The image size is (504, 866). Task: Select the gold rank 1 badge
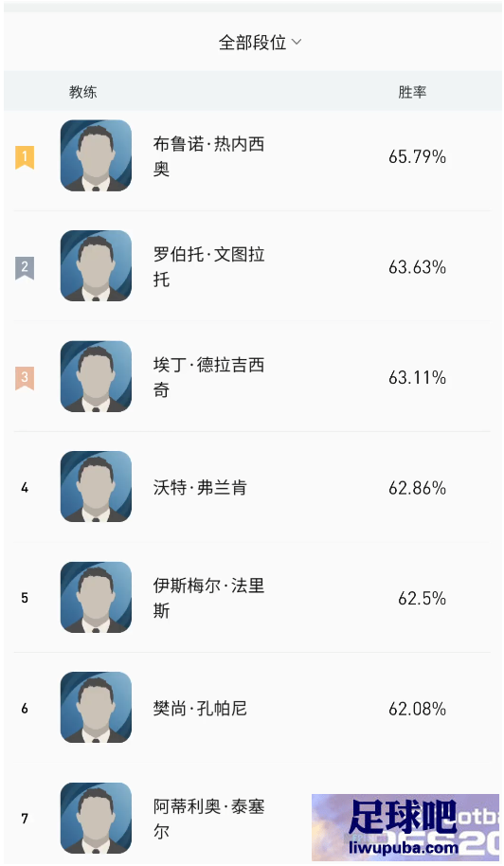coord(25,157)
